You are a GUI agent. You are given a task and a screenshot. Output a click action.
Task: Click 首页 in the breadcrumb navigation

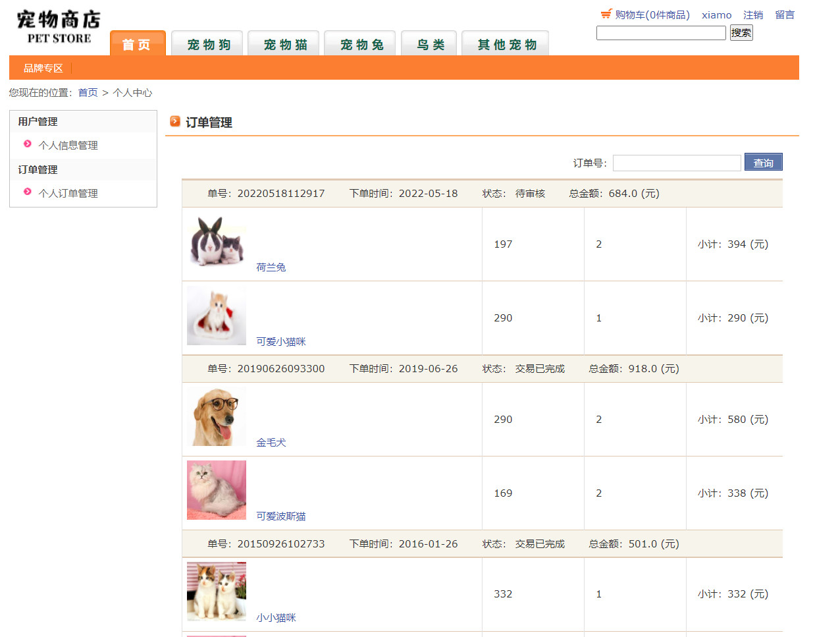coord(88,92)
